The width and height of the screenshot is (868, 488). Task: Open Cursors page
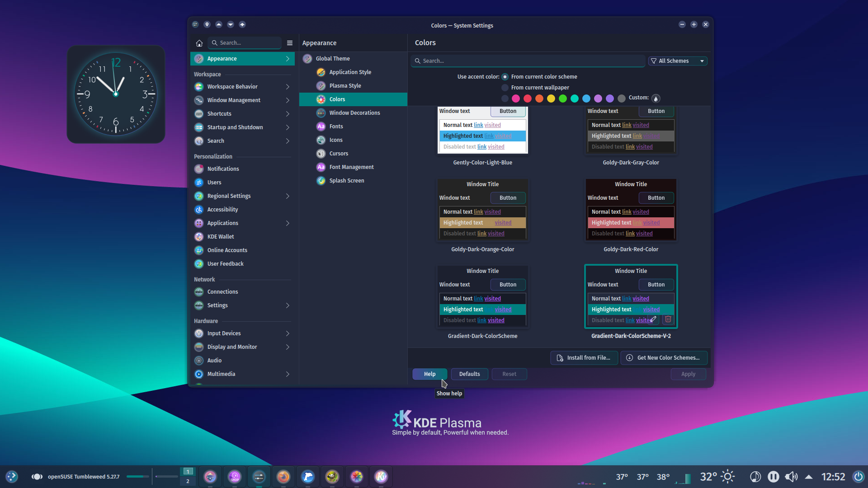353,154
